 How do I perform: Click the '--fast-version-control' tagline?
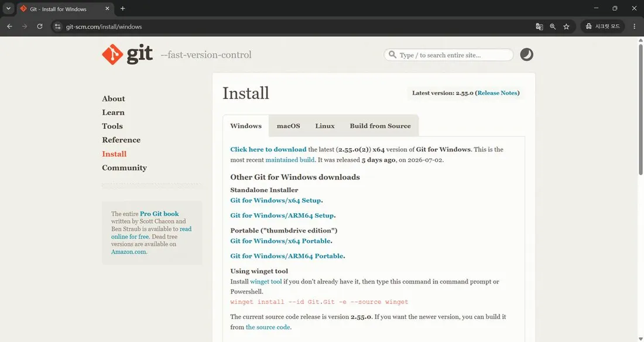[x=205, y=54]
